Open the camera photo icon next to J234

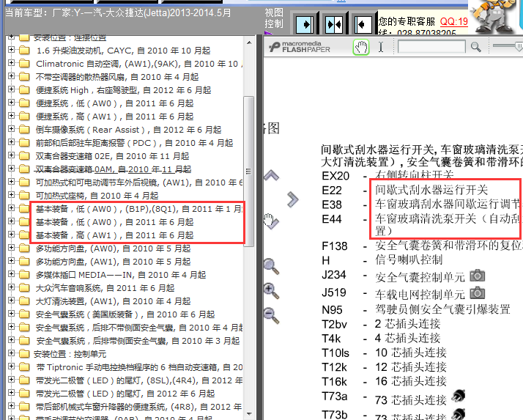tap(478, 276)
